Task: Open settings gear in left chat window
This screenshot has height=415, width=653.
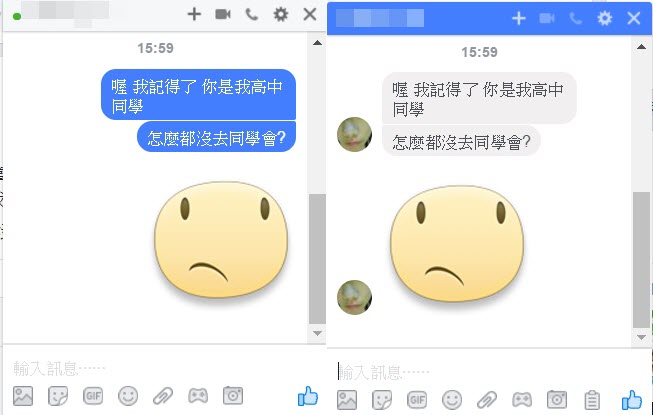Action: (x=281, y=15)
